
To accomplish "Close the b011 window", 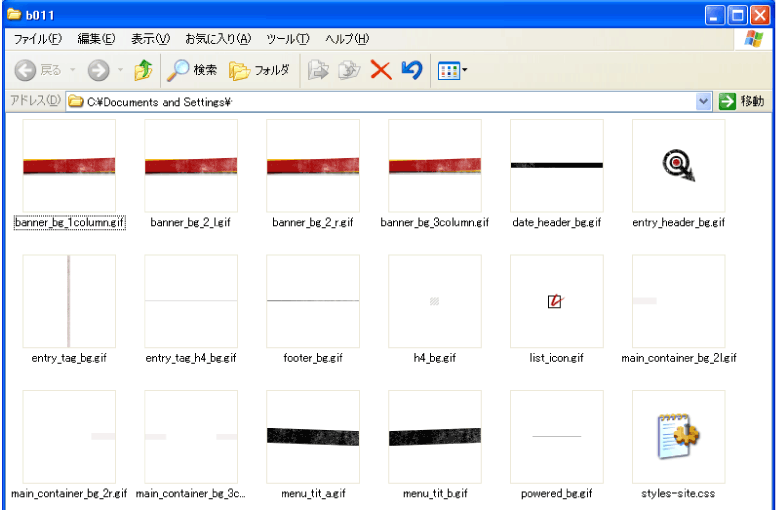I will click(760, 15).
